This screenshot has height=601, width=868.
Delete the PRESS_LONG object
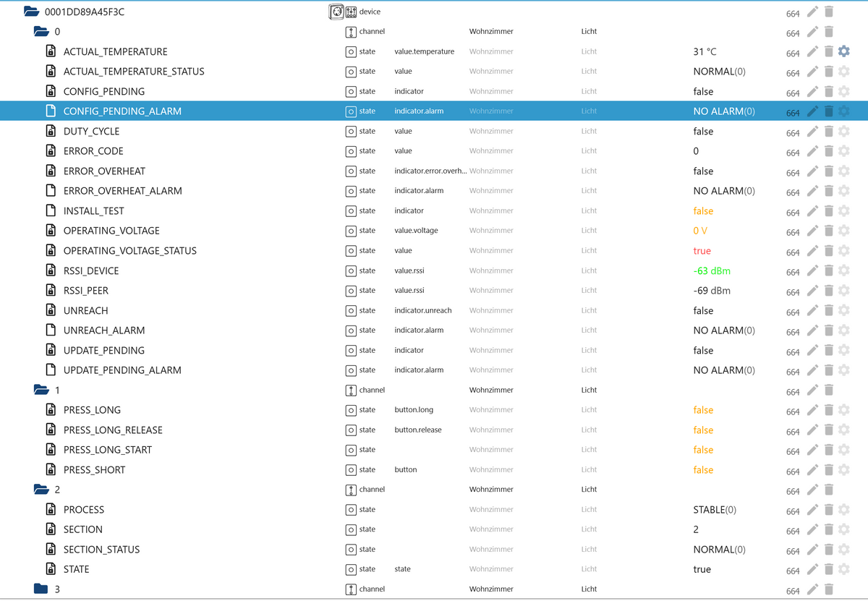point(829,409)
